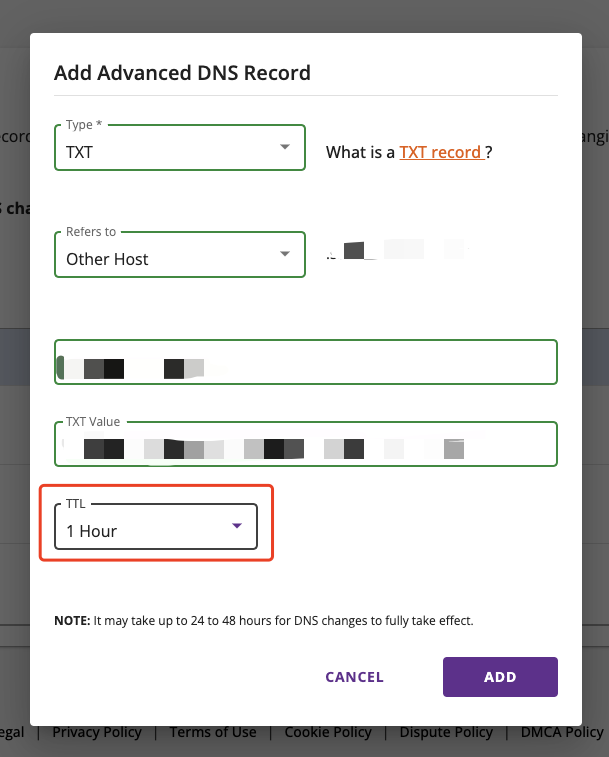609x757 pixels.
Task: Click the host name input field
Action: click(306, 362)
